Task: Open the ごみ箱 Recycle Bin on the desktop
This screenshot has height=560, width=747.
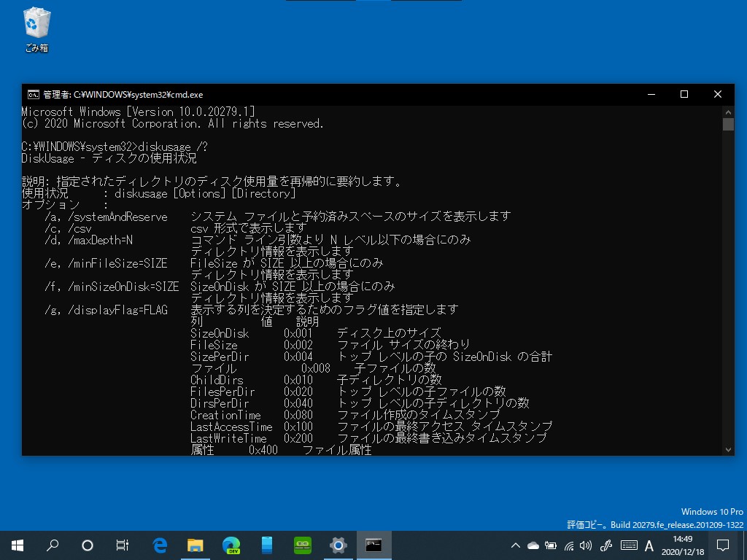Action: pyautogui.click(x=36, y=28)
